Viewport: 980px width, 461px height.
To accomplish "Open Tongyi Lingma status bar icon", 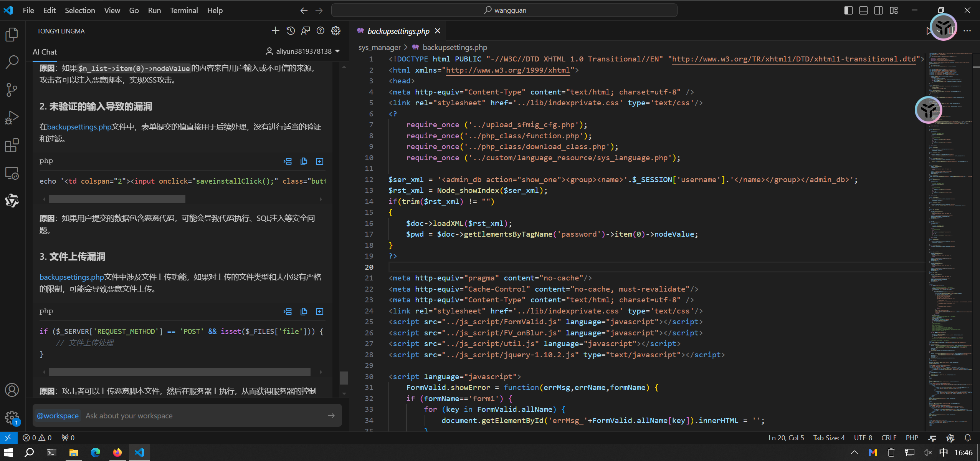I will coord(950,438).
